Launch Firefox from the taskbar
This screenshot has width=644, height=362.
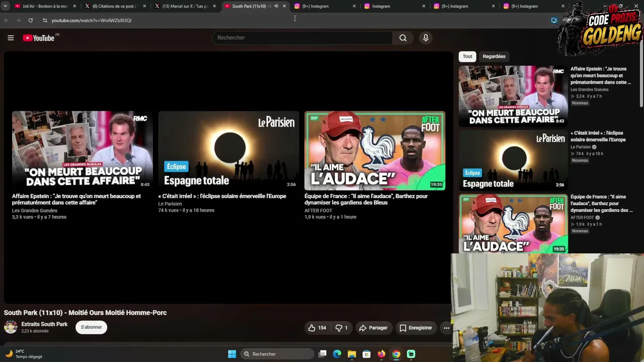tap(381, 354)
